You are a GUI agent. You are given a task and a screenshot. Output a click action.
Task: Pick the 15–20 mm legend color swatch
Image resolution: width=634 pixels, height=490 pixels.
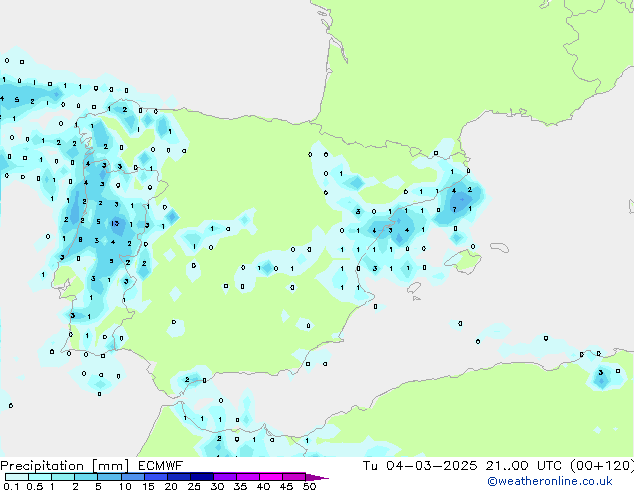[x=156, y=477]
